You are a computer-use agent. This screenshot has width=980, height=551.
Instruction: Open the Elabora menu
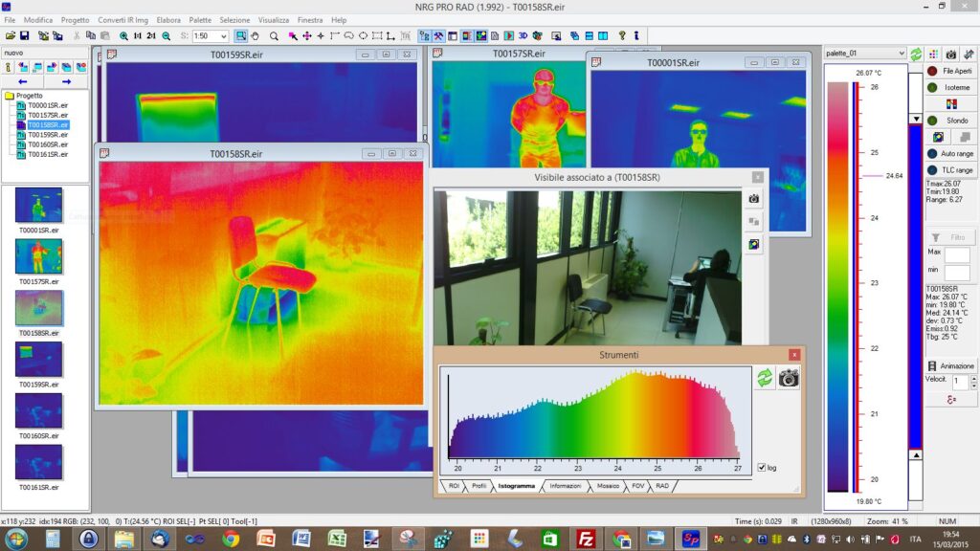coord(168,20)
